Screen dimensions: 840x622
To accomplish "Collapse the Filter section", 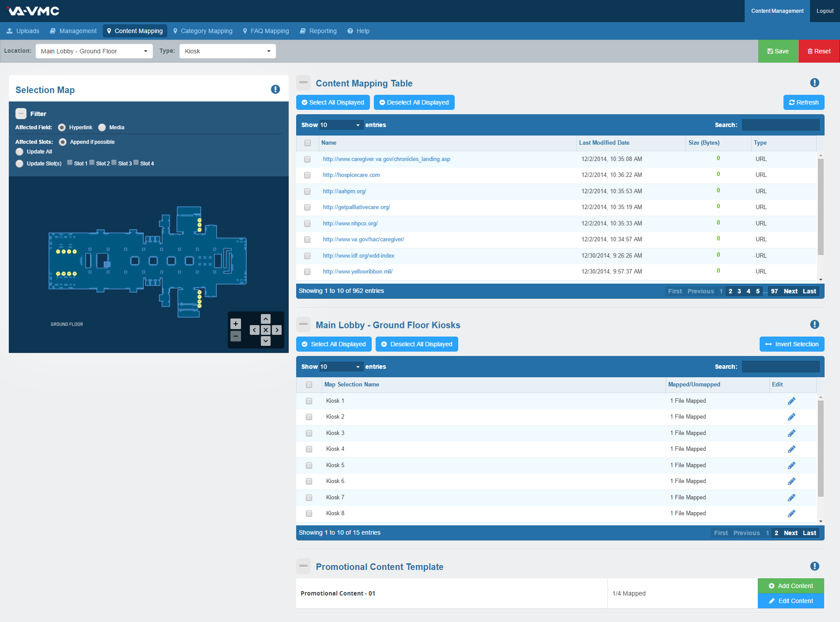I will (21, 114).
